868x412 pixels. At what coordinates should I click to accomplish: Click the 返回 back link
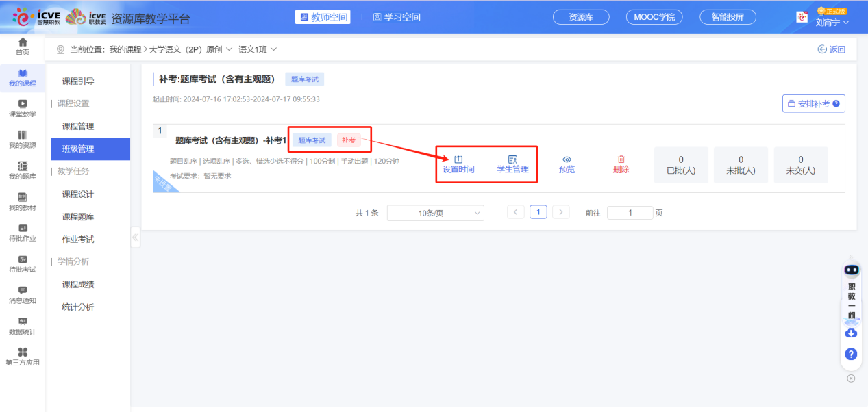pos(831,49)
